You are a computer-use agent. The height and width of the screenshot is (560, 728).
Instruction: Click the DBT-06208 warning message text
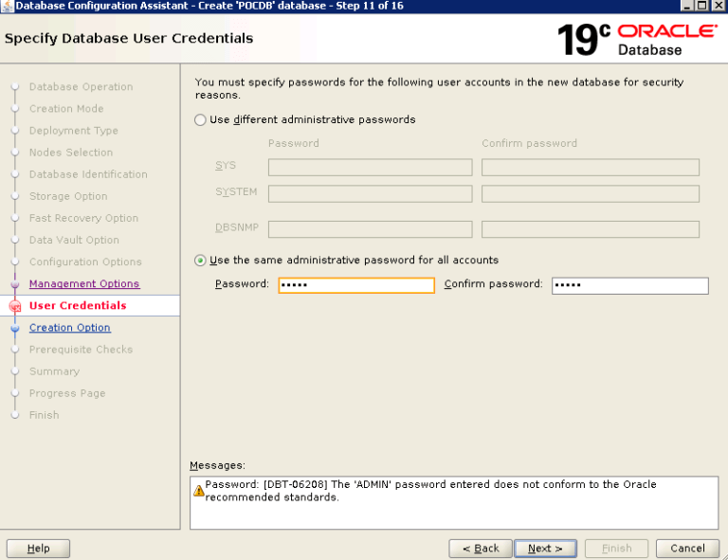coord(431,491)
